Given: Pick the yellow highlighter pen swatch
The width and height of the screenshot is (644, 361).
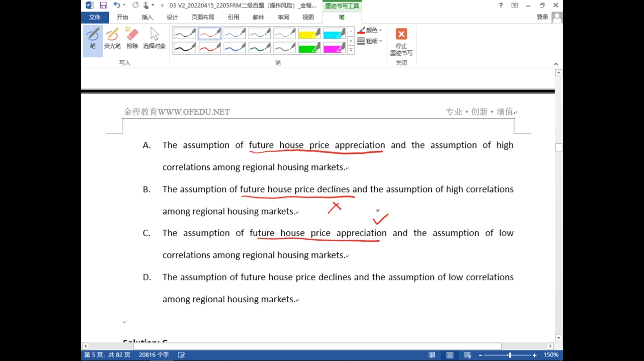Looking at the screenshot, I should [309, 34].
